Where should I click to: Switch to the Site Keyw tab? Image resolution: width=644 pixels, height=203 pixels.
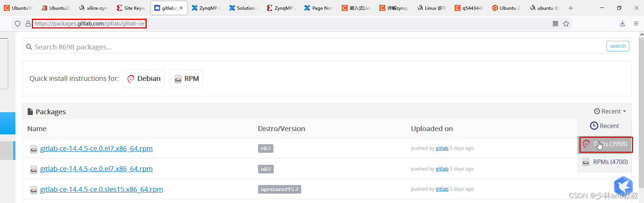131,8
